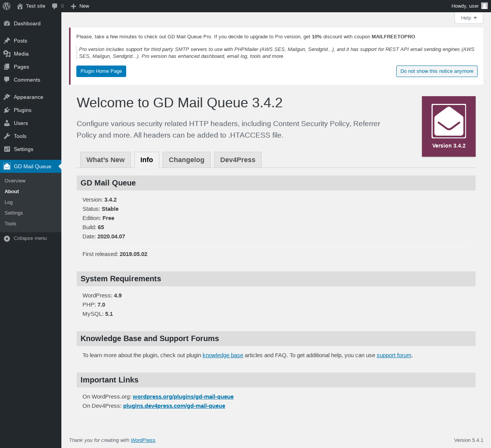Screen dimensions: 491x448
Task: Click the Test site home icon
Action: coord(20,6)
